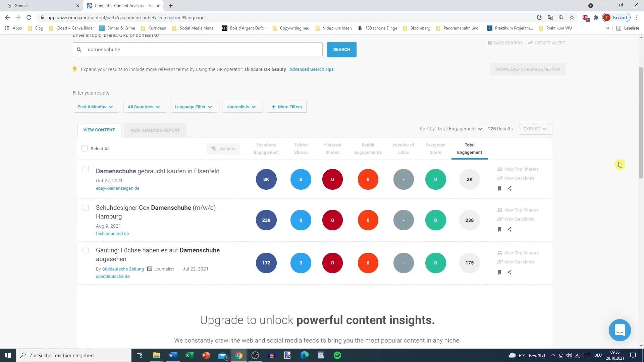This screenshot has width=644, height=362.
Task: Sort by Twitter Shares column
Action: [301, 149]
